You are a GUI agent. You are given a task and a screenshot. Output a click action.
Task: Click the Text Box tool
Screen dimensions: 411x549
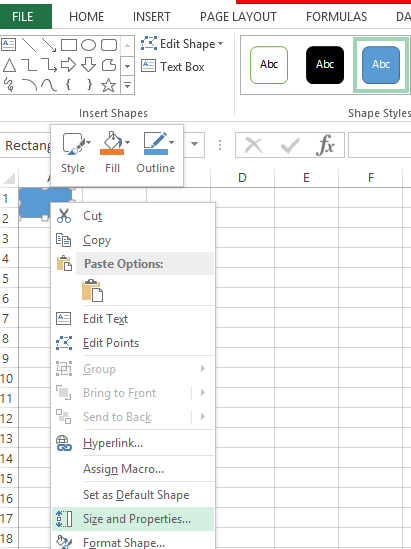[173, 66]
